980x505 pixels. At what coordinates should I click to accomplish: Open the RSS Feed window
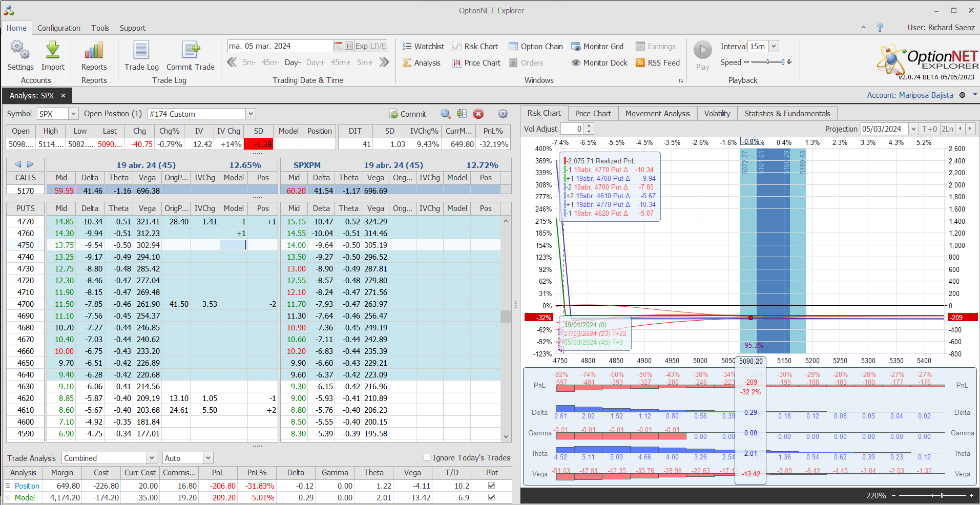(x=658, y=62)
